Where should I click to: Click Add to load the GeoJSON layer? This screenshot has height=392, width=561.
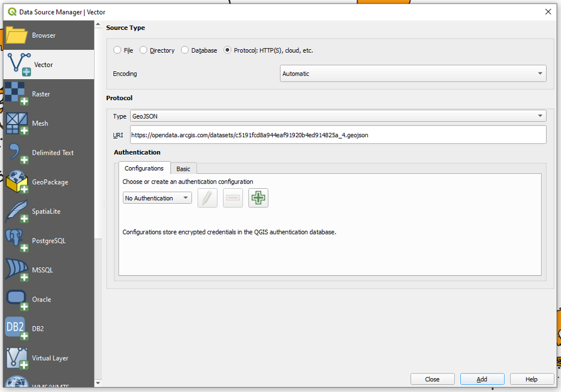482,379
